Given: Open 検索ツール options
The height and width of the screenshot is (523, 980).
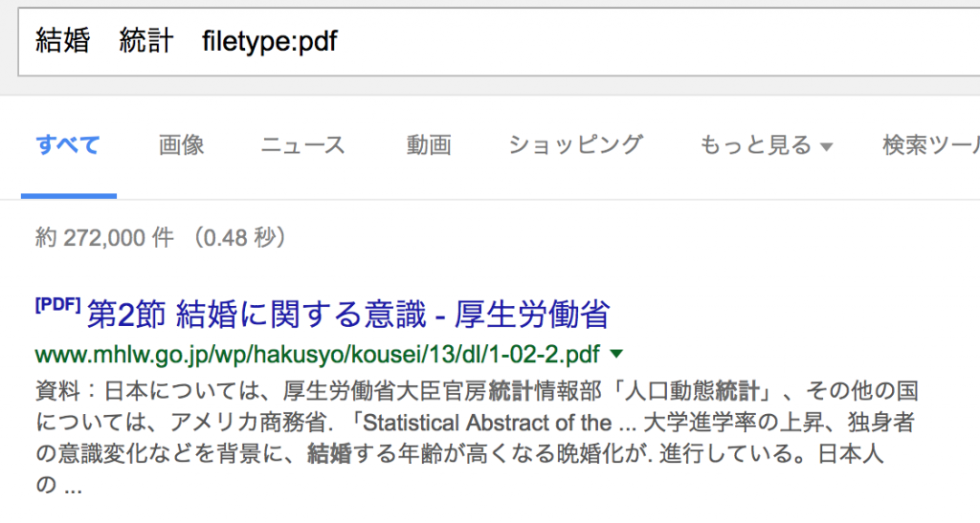Looking at the screenshot, I should point(930,145).
